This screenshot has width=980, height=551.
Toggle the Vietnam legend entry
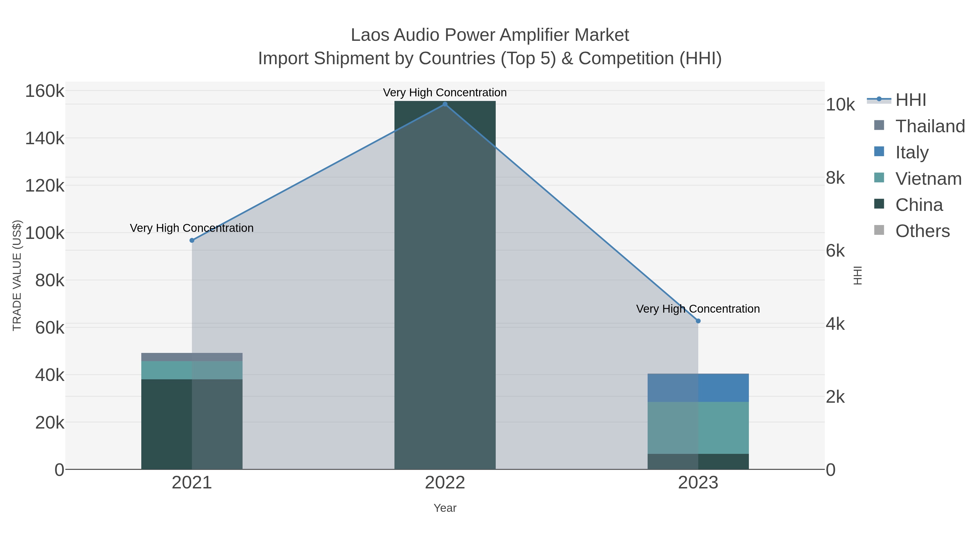[918, 178]
